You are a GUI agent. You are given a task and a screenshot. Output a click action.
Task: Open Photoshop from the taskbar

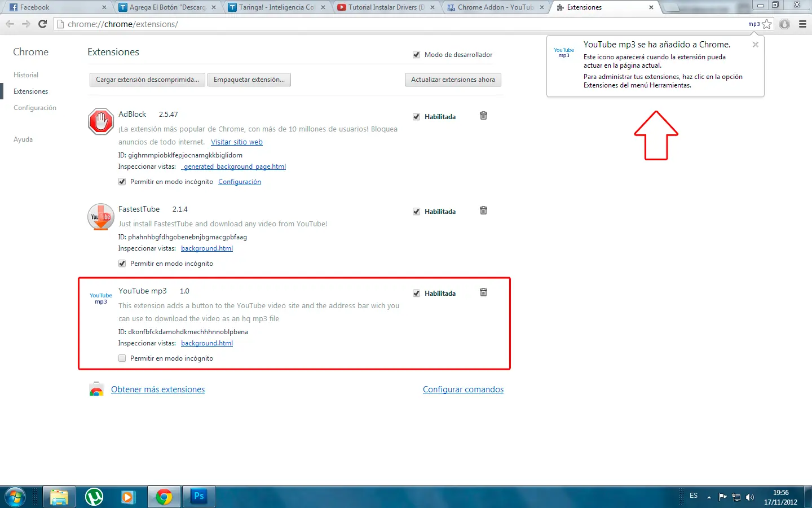pos(199,497)
